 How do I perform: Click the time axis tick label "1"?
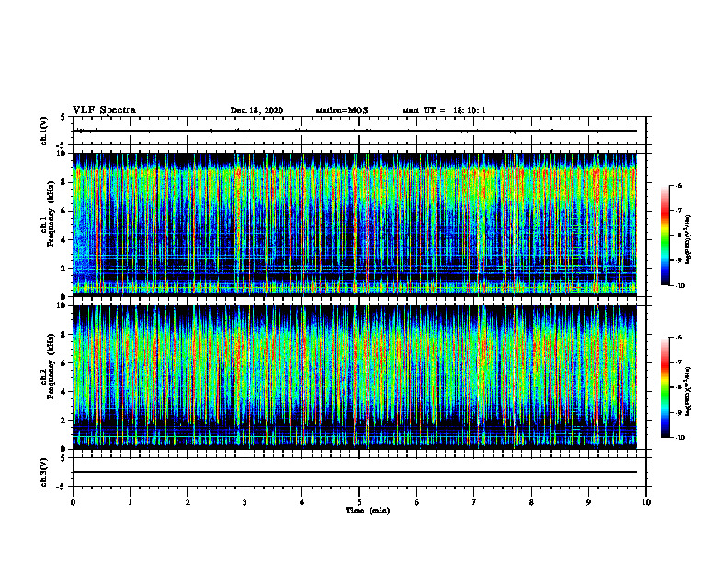point(130,502)
